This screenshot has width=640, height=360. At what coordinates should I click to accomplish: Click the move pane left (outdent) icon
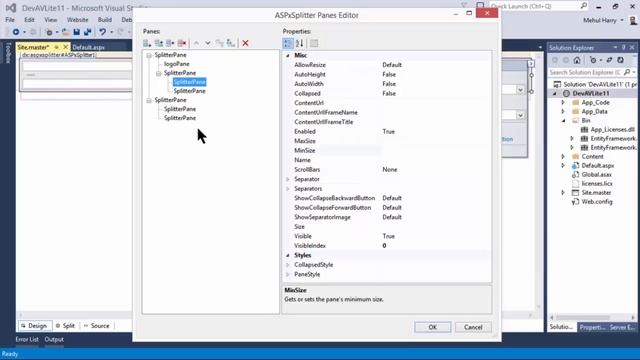pos(220,43)
